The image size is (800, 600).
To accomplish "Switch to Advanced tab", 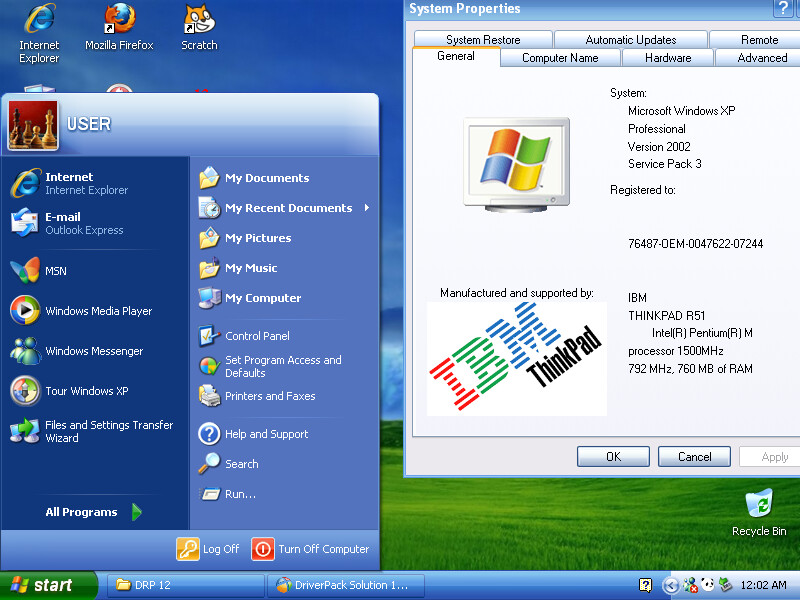I will (758, 58).
